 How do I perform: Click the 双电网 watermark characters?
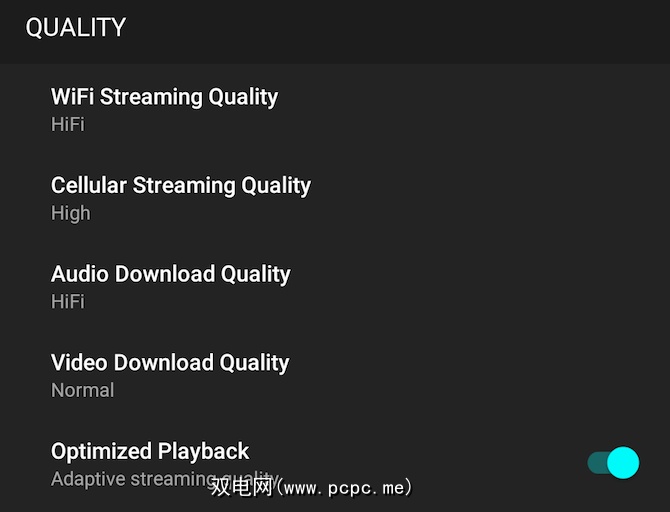(x=241, y=487)
